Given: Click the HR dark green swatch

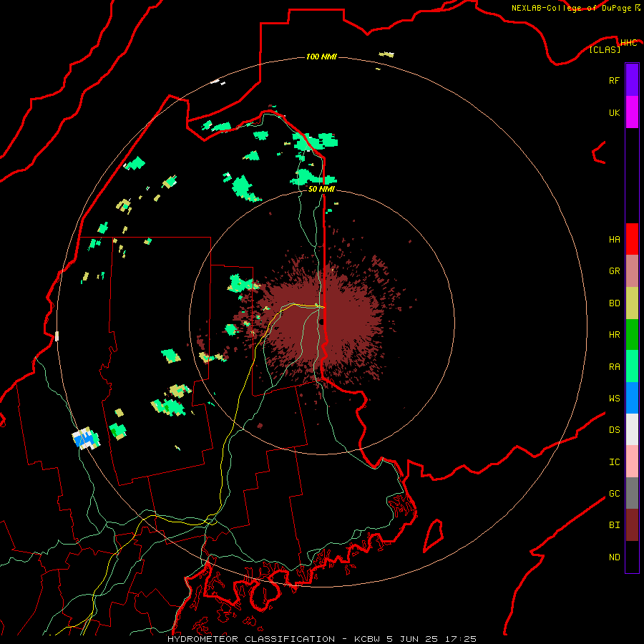Looking at the screenshot, I should coord(632,335).
